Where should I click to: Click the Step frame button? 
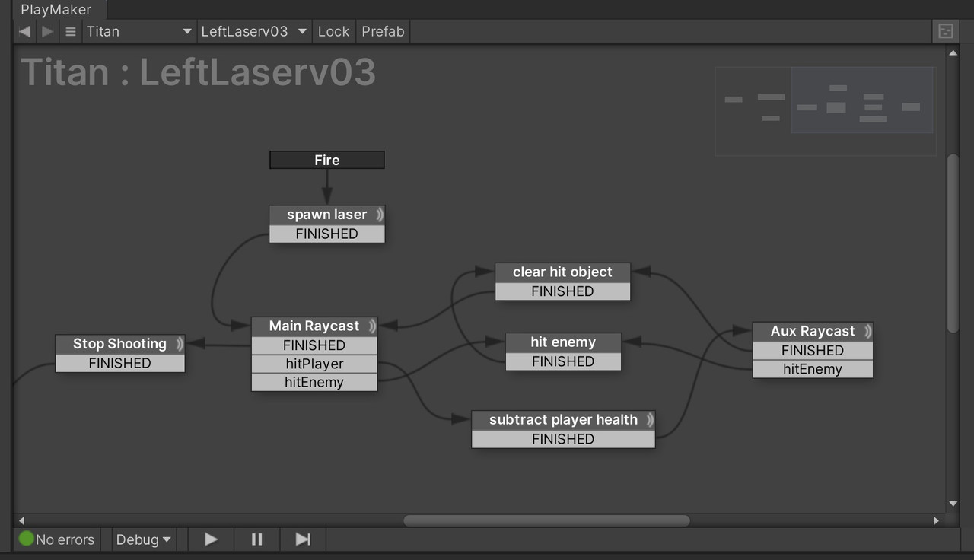(x=303, y=539)
